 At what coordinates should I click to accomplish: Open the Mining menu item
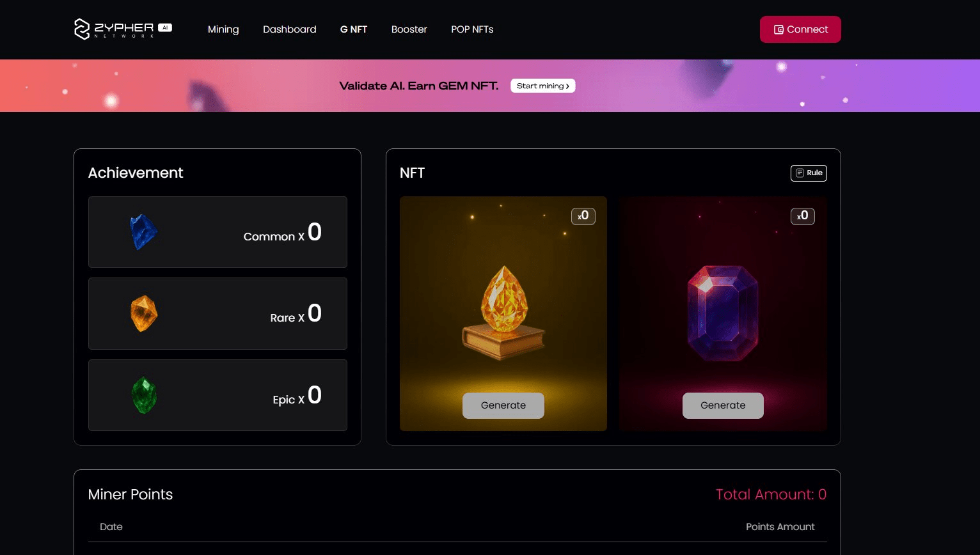tap(223, 29)
